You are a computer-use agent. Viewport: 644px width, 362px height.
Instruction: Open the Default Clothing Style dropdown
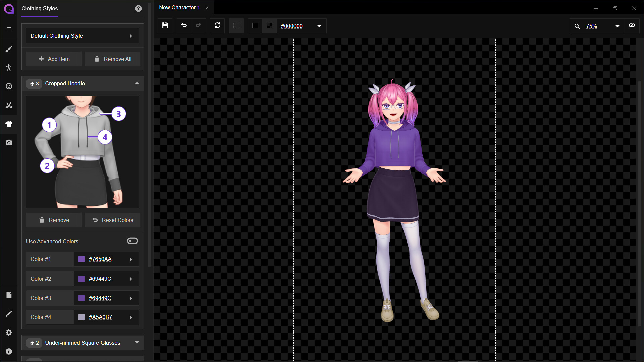pyautogui.click(x=83, y=36)
